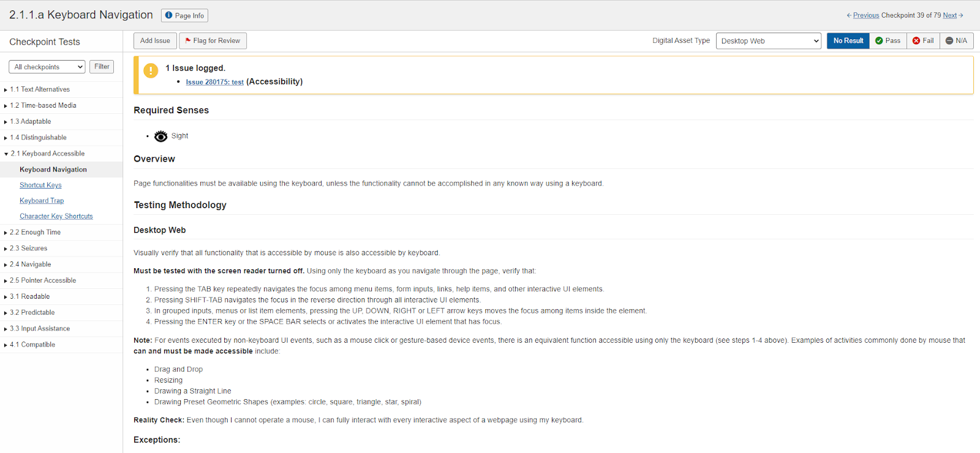Open the Digital Asset Type dropdown
This screenshot has width=980, height=453.
tap(769, 41)
